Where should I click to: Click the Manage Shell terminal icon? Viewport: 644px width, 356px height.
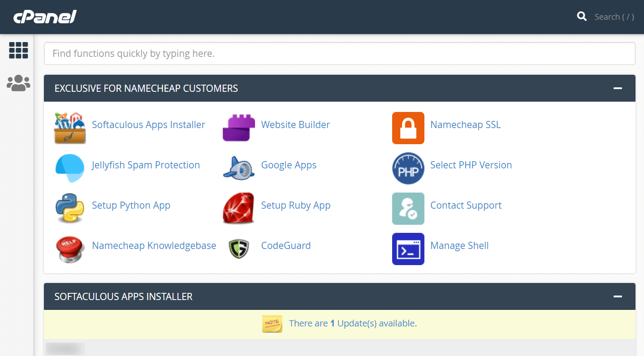point(408,249)
